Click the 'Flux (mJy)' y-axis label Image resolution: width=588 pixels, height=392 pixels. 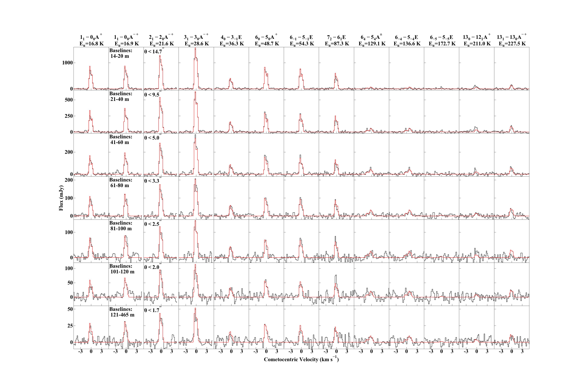point(61,198)
